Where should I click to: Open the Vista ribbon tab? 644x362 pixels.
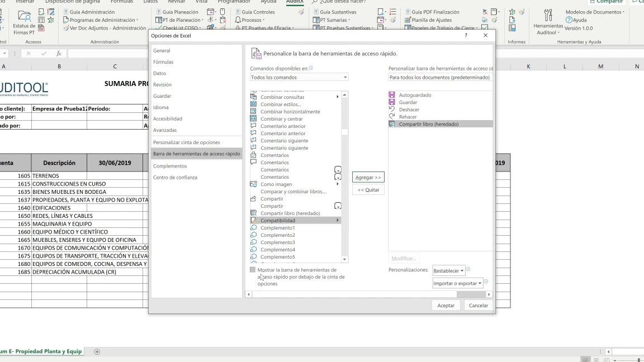(201, 2)
